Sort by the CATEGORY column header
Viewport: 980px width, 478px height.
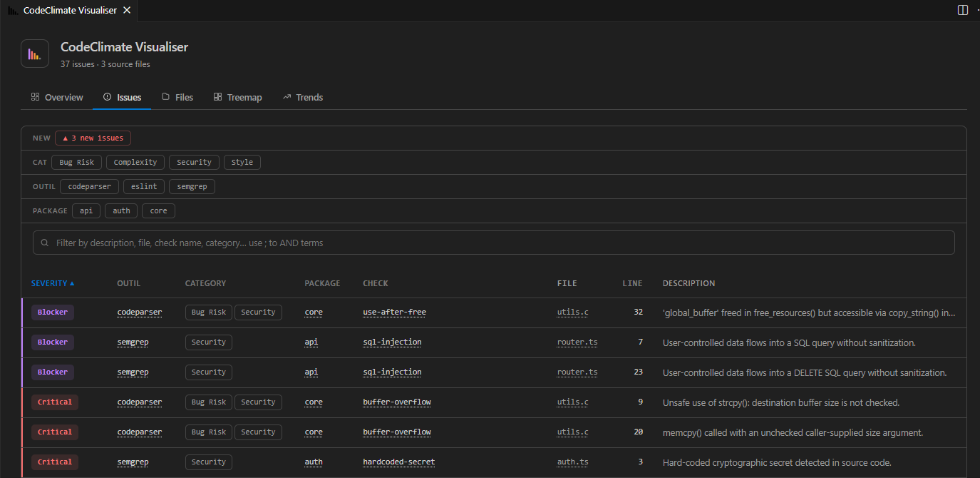tap(205, 283)
